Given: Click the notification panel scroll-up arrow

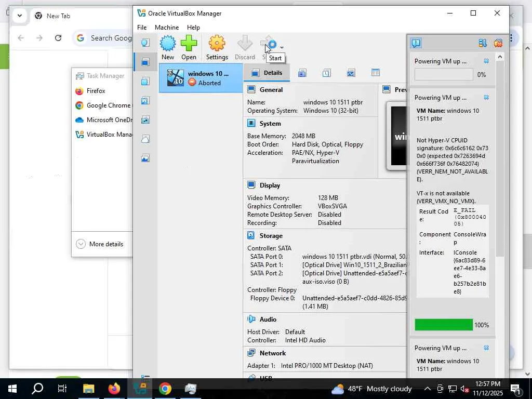Looking at the screenshot, I should [x=500, y=57].
